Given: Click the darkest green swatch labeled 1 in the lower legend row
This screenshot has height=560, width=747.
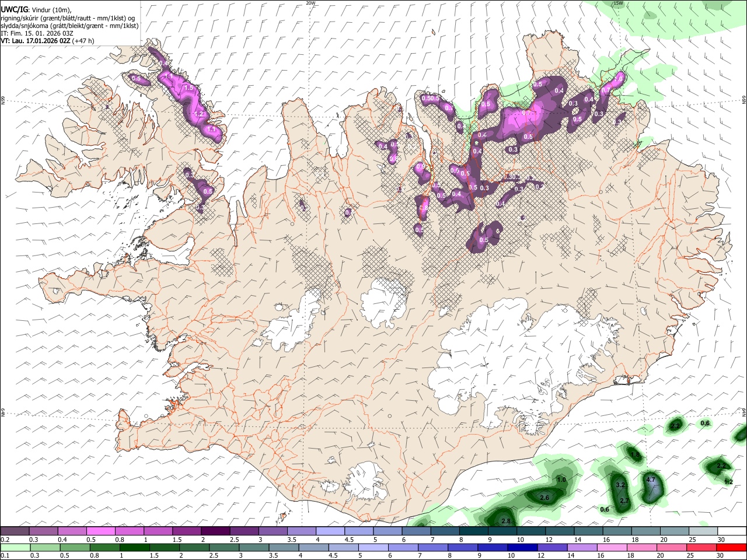Looking at the screenshot, I should (x=135, y=547).
